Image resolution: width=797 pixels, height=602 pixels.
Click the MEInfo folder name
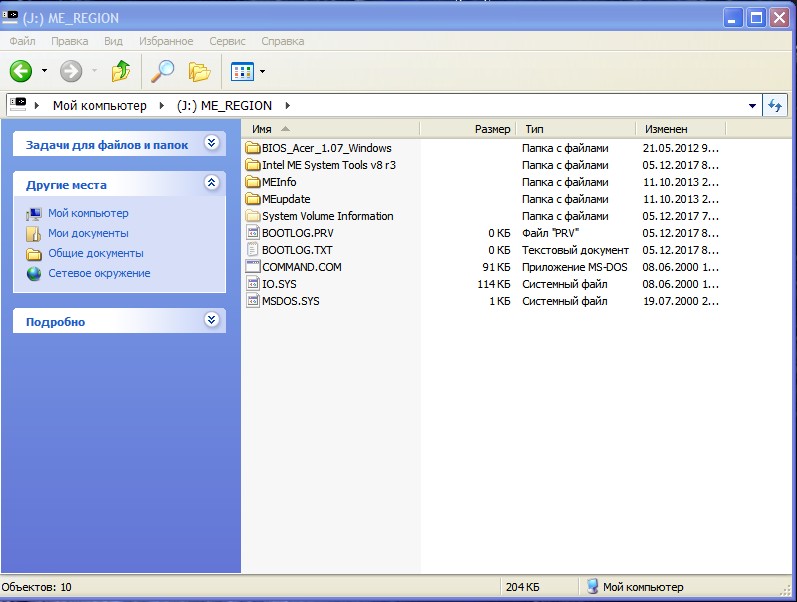click(x=279, y=182)
